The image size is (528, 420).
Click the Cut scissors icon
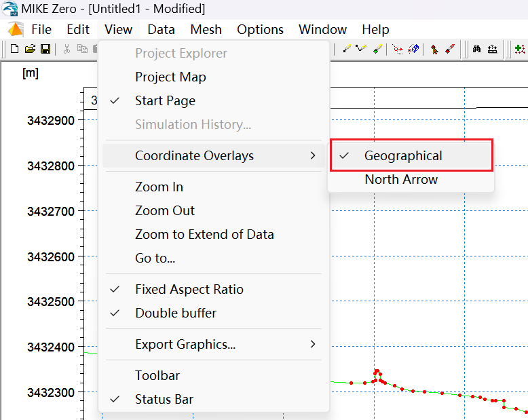(67, 49)
